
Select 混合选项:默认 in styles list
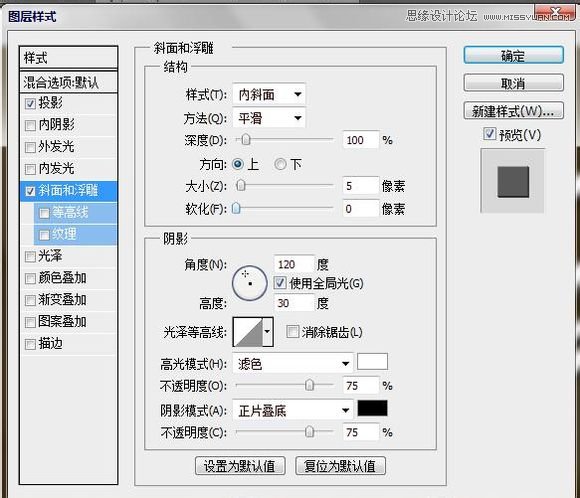pyautogui.click(x=69, y=82)
